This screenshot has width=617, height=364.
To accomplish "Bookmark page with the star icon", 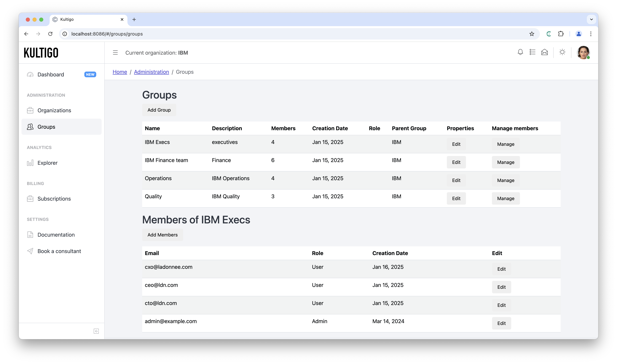I will [x=532, y=34].
